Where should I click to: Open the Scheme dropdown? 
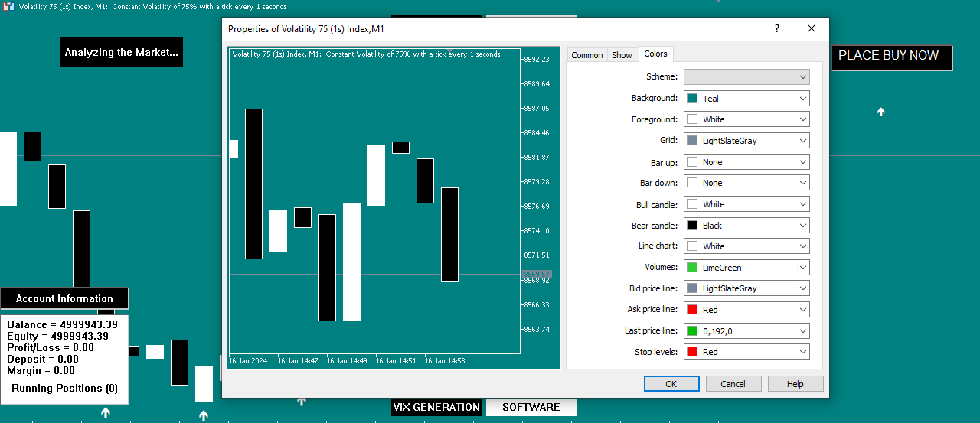(x=746, y=76)
